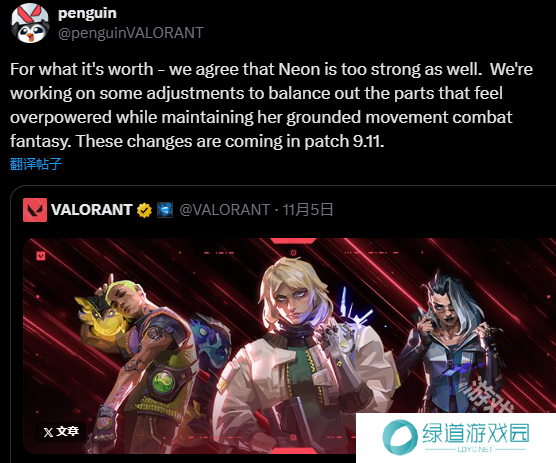Open the red VALORANT logo avatar

(x=35, y=210)
